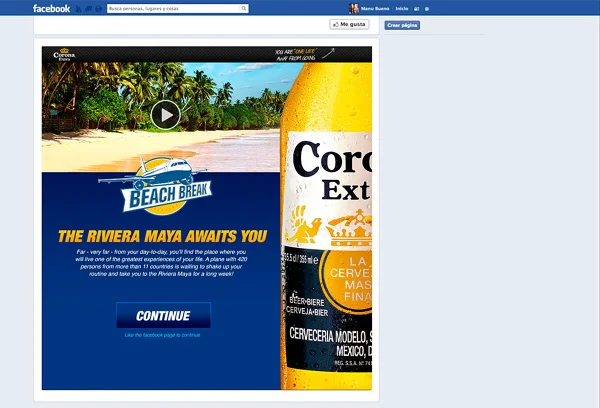
Task: Click 'Like the facebook page to continue' text
Action: (x=162, y=335)
